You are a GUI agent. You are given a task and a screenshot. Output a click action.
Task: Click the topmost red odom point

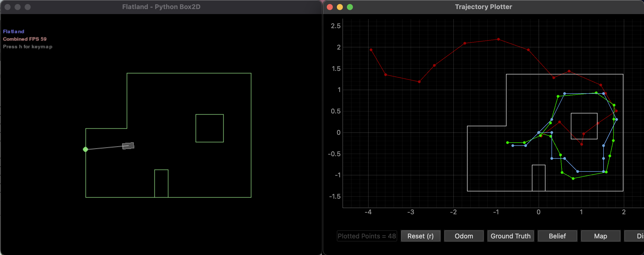coord(498,39)
